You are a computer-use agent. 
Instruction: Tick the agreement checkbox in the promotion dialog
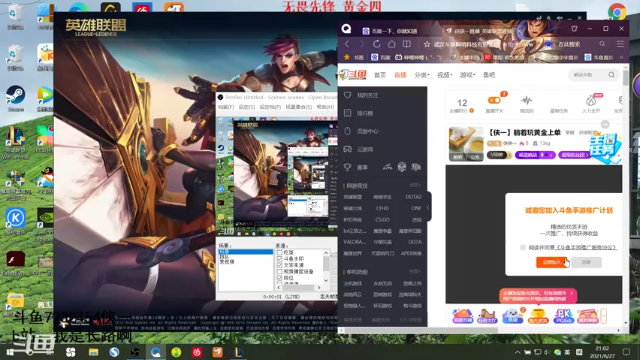523,247
